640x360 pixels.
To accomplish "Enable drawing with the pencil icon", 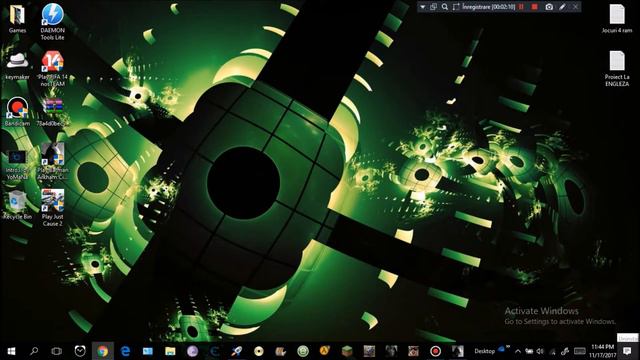I will click(x=562, y=7).
